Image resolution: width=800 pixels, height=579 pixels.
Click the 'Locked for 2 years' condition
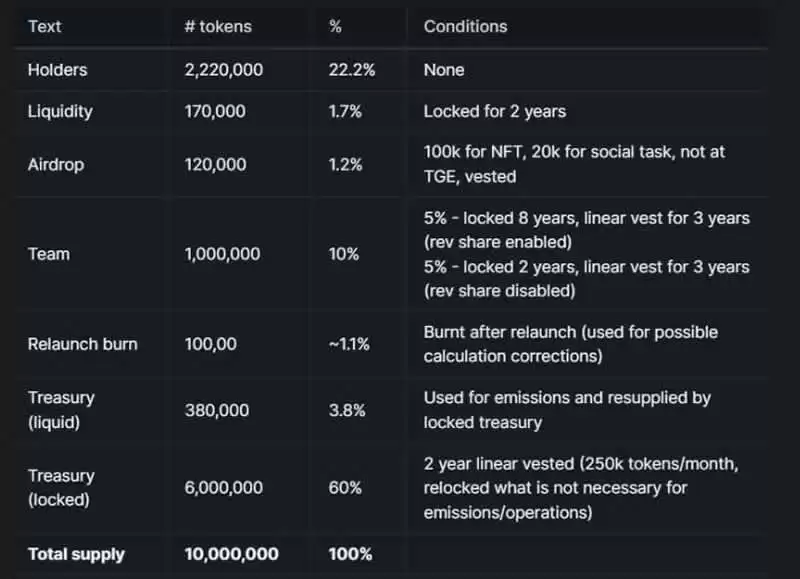493,112
